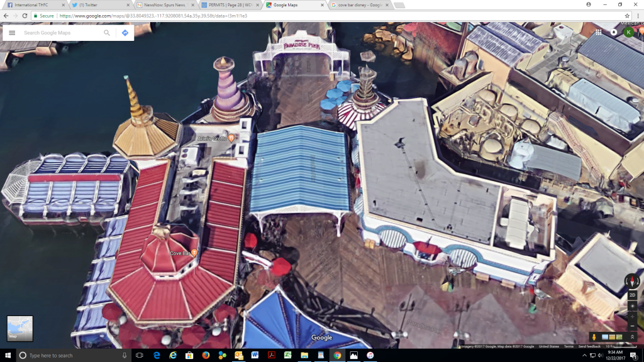The image size is (644, 362).
Task: Switch to Map view using the thumbnail
Action: coord(19,328)
